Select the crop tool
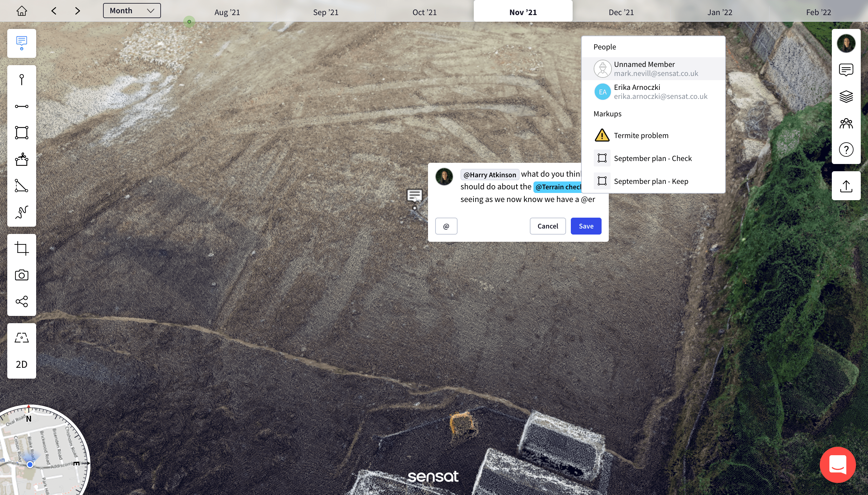 click(21, 248)
